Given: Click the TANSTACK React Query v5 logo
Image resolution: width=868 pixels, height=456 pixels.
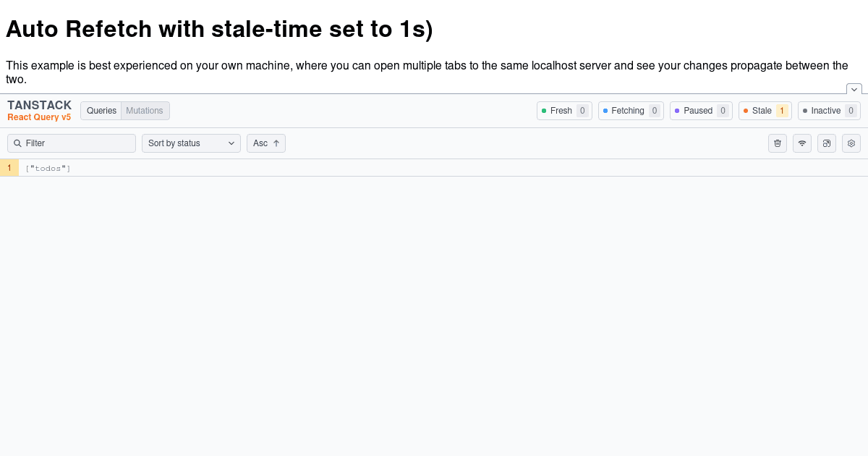Looking at the screenshot, I should 39,110.
